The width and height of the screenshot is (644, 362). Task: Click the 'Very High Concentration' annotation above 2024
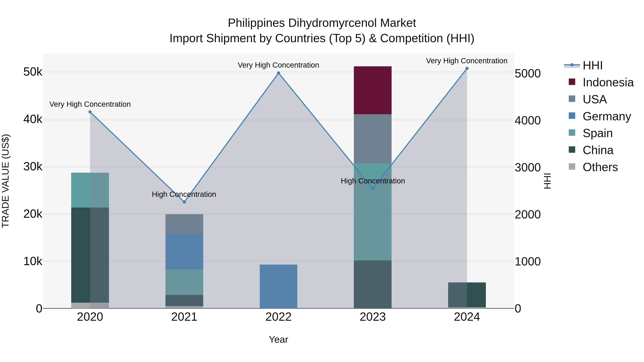[x=467, y=61]
